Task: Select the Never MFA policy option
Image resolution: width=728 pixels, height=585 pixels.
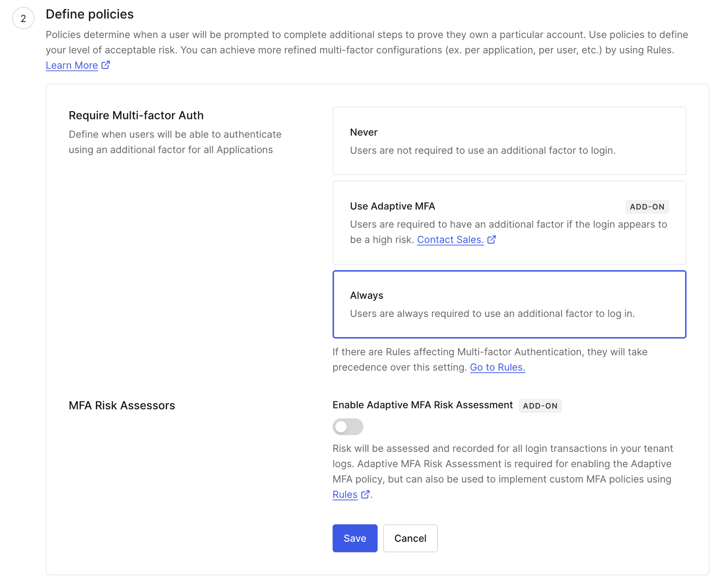Action: (509, 141)
